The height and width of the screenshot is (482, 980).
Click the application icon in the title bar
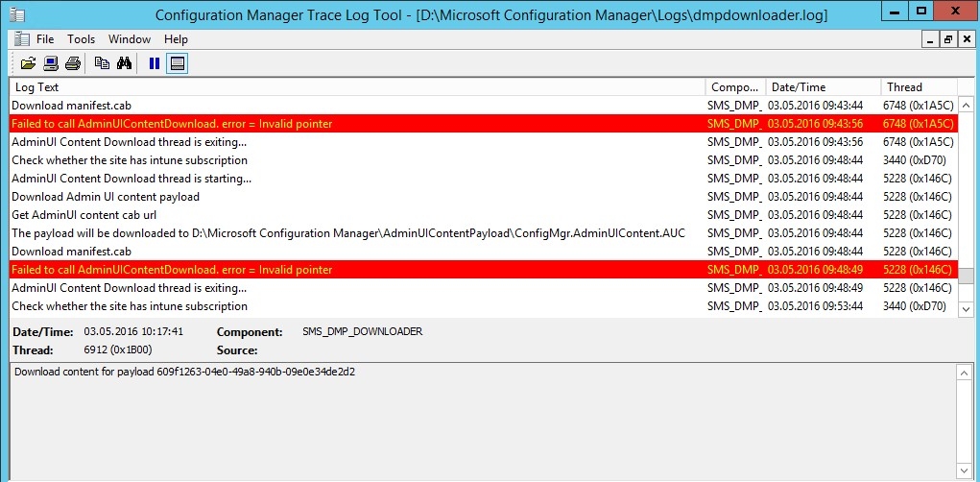coord(19,15)
